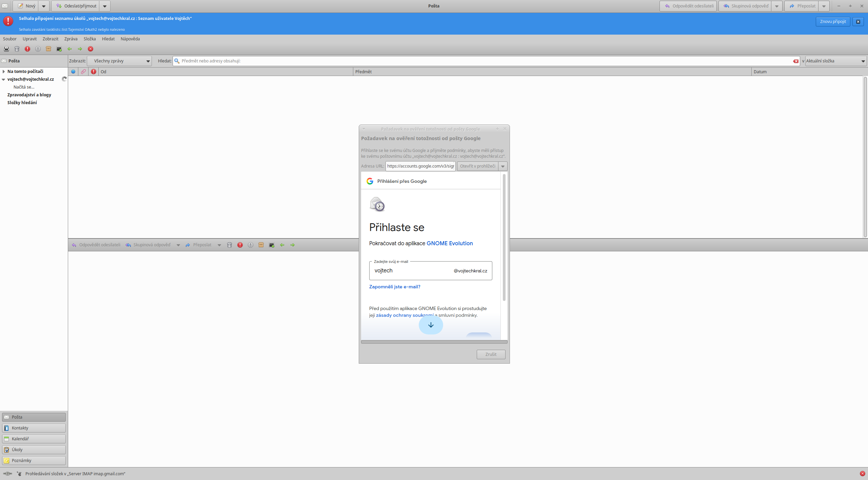Click the Hledat search input field
868x480 pixels.
point(486,61)
